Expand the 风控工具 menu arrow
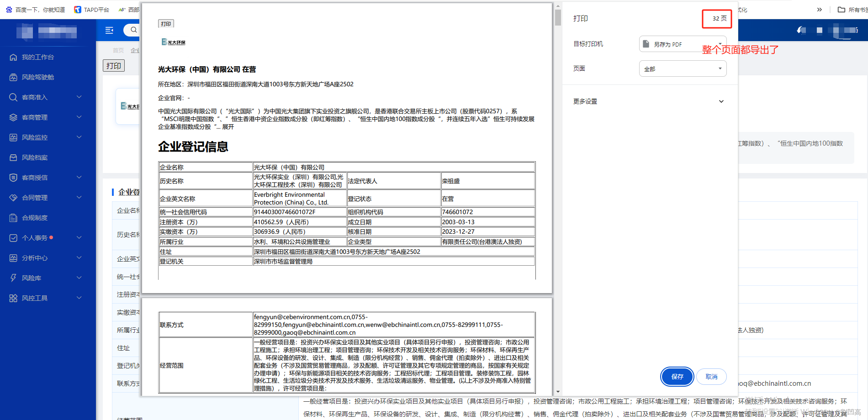 pyautogui.click(x=79, y=298)
